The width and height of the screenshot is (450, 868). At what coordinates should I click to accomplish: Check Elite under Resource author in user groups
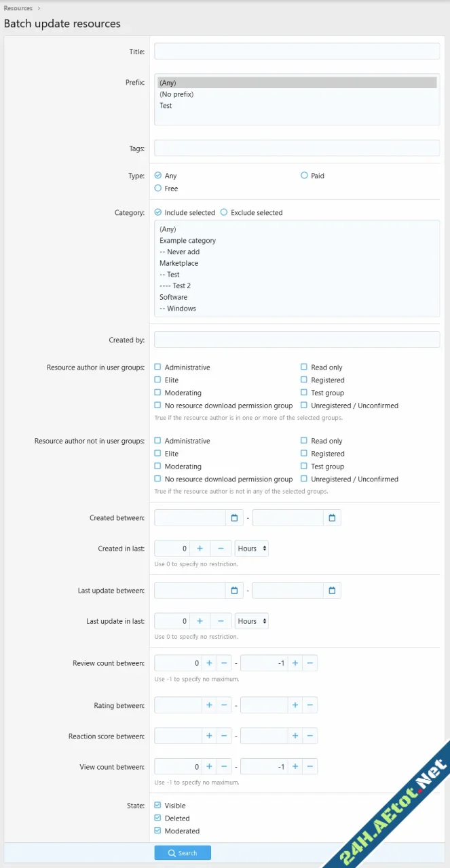point(158,380)
